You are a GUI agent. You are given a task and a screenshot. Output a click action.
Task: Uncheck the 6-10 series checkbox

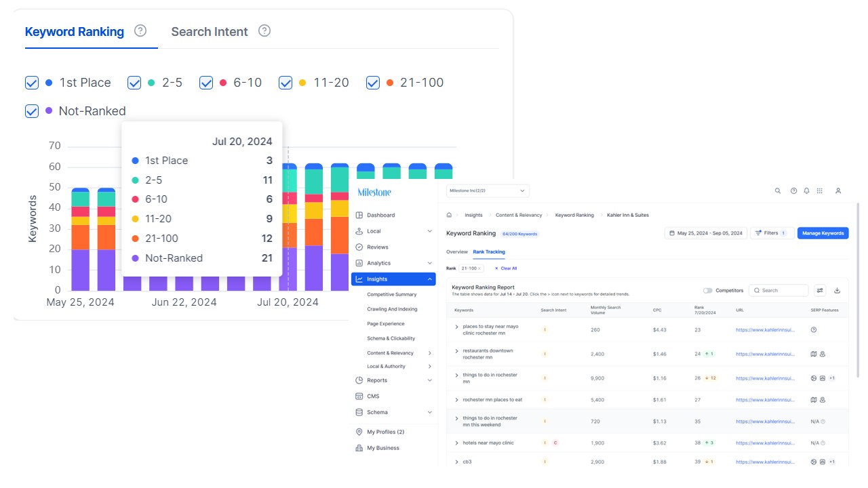(206, 83)
